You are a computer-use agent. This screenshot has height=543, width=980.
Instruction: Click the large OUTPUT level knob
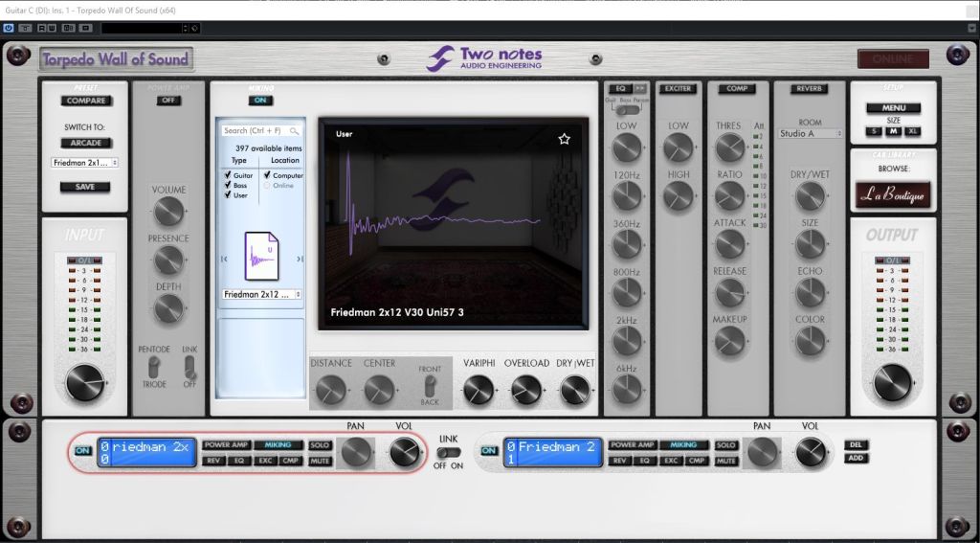[893, 382]
